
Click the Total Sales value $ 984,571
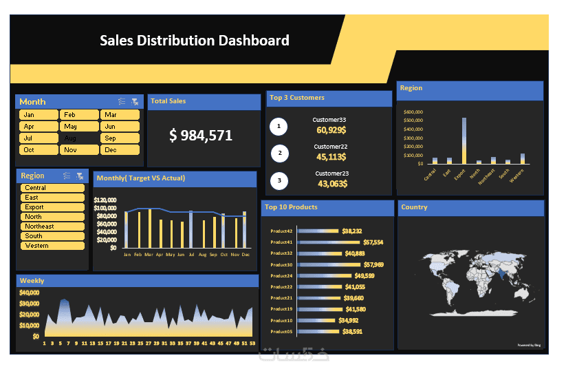tap(201, 136)
